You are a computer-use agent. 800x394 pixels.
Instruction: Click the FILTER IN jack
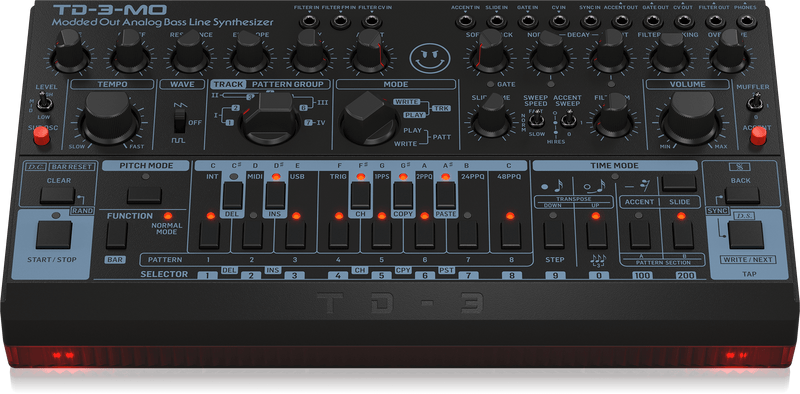click(x=309, y=21)
